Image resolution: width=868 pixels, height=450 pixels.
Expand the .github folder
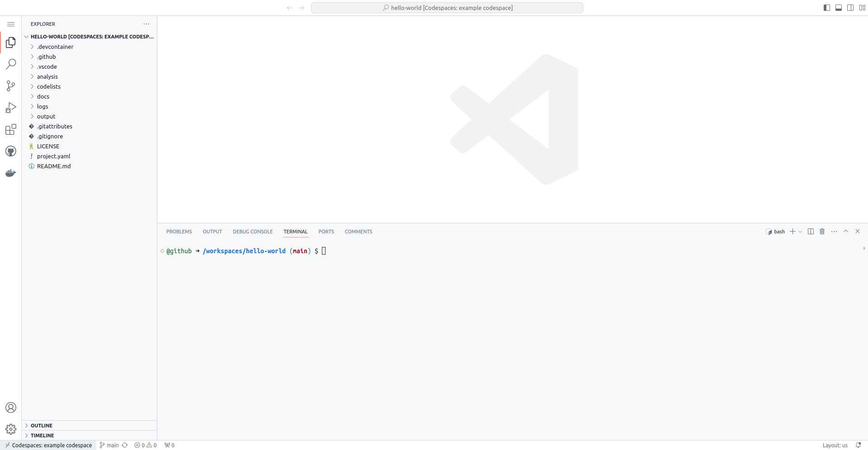(x=90, y=57)
